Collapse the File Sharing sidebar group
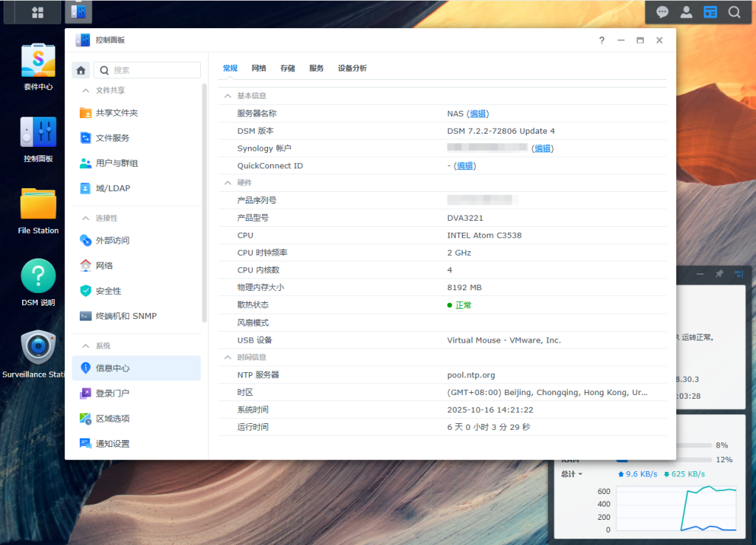Image resolution: width=756 pixels, height=545 pixels. 86,90
